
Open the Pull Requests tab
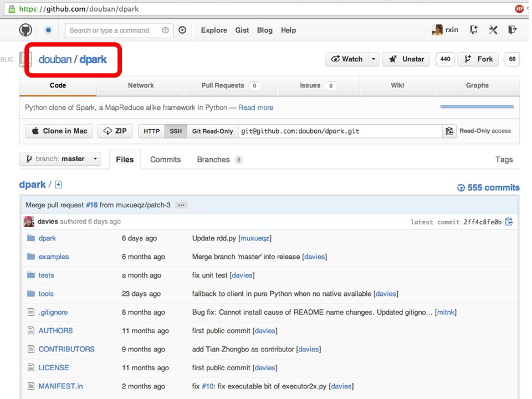coord(231,85)
